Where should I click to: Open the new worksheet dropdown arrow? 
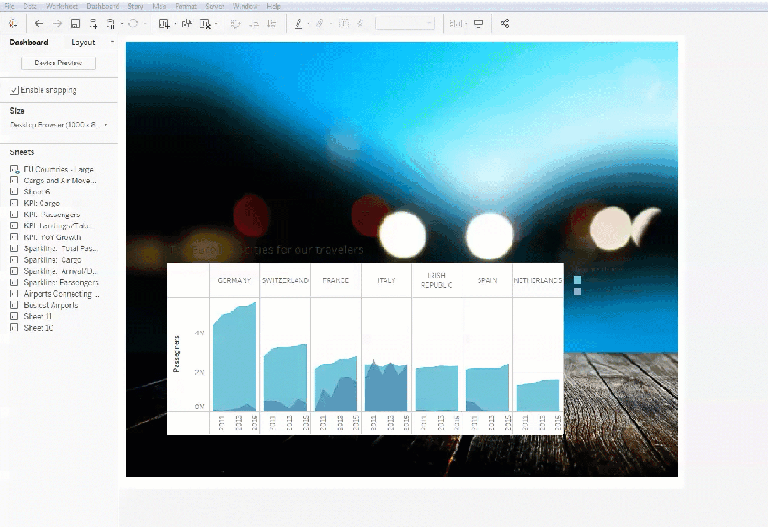pyautogui.click(x=175, y=24)
